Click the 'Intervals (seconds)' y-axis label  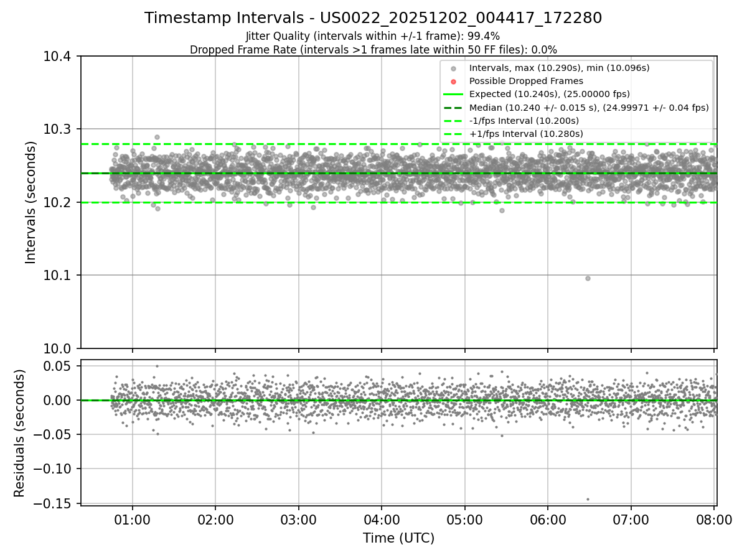[x=31, y=202]
